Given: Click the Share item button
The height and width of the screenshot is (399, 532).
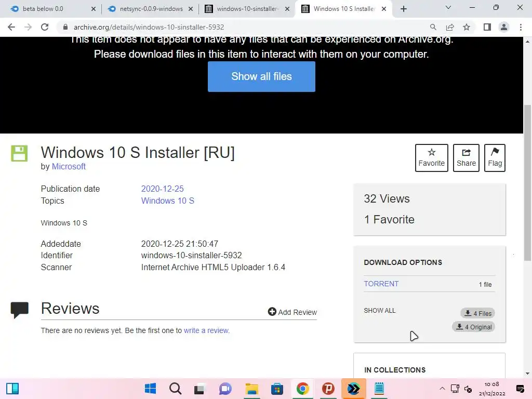Looking at the screenshot, I should click(466, 158).
